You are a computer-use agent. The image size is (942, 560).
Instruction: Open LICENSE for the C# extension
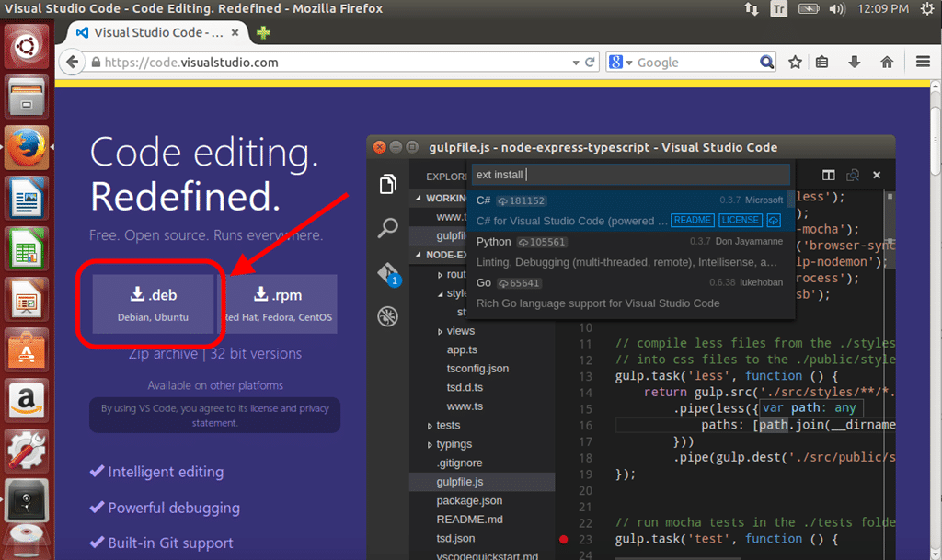(741, 221)
